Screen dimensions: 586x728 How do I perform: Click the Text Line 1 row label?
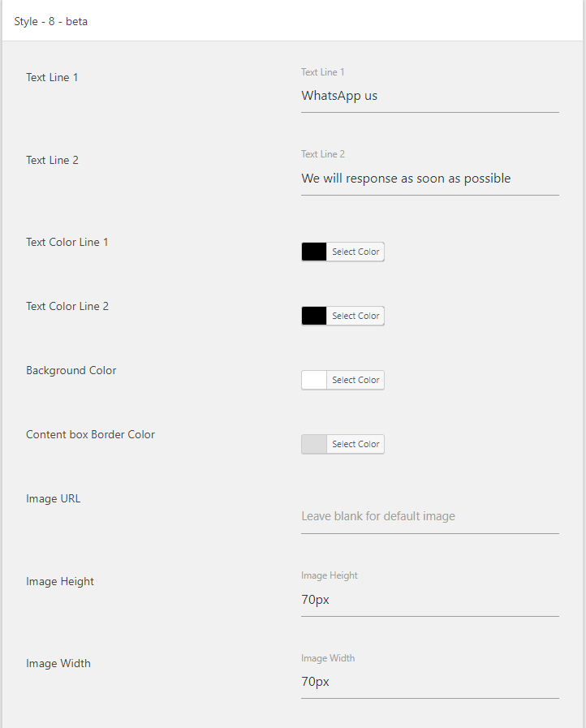point(52,77)
